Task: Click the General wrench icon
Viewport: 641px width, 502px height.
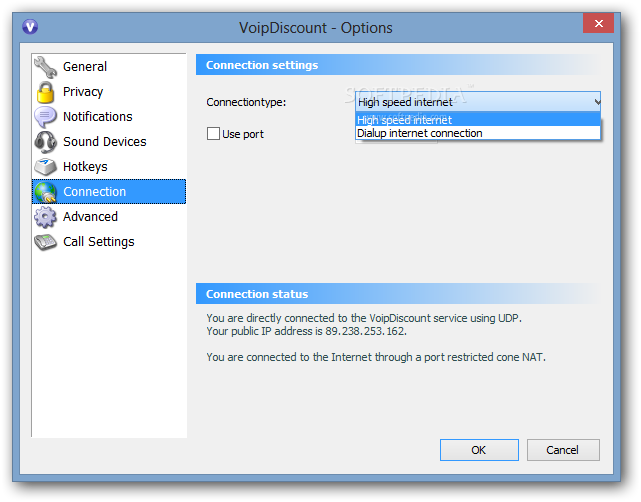Action: [x=45, y=67]
